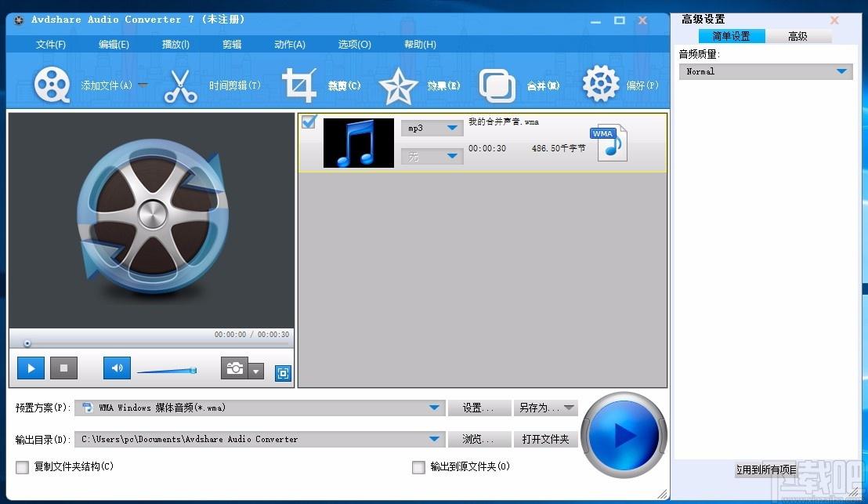The height and width of the screenshot is (504, 868).
Task: Click the 设置... button
Action: pos(479,408)
